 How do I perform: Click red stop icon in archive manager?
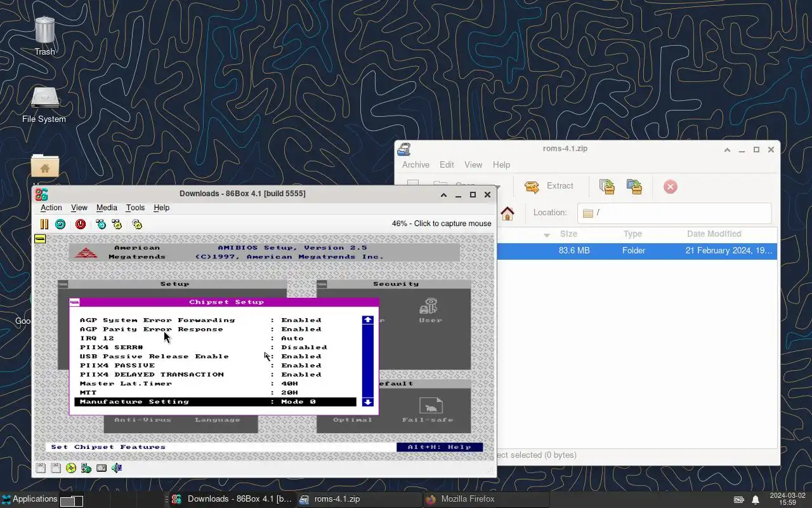coord(671,187)
